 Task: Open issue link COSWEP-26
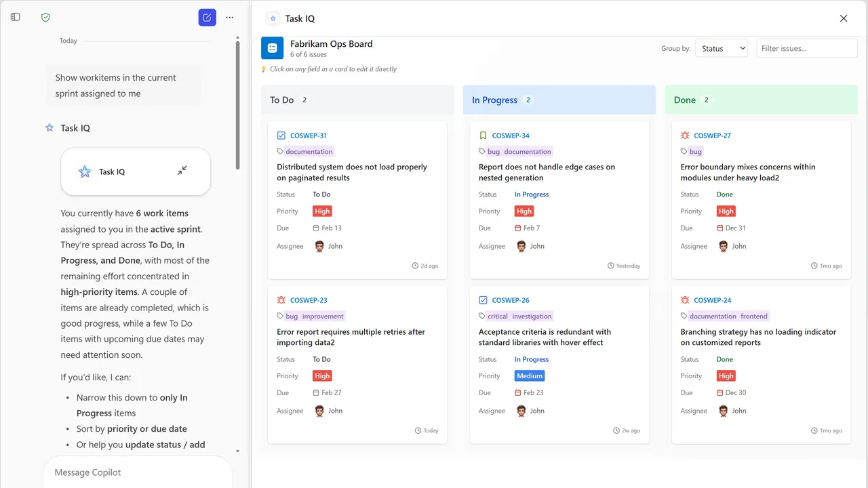(x=511, y=300)
